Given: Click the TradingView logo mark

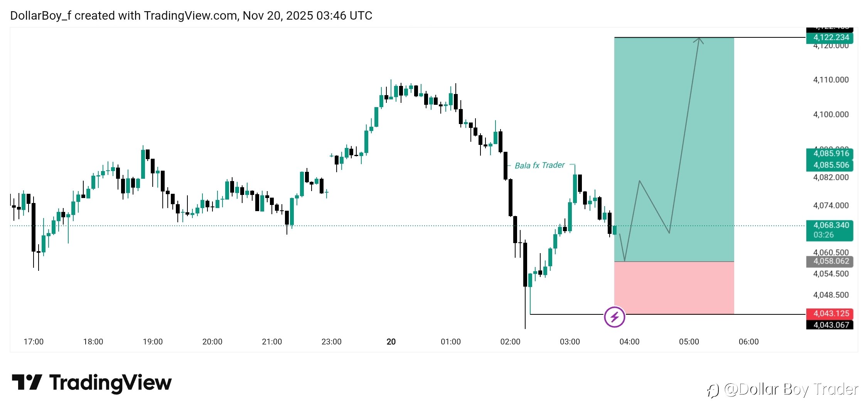Looking at the screenshot, I should point(27,382).
